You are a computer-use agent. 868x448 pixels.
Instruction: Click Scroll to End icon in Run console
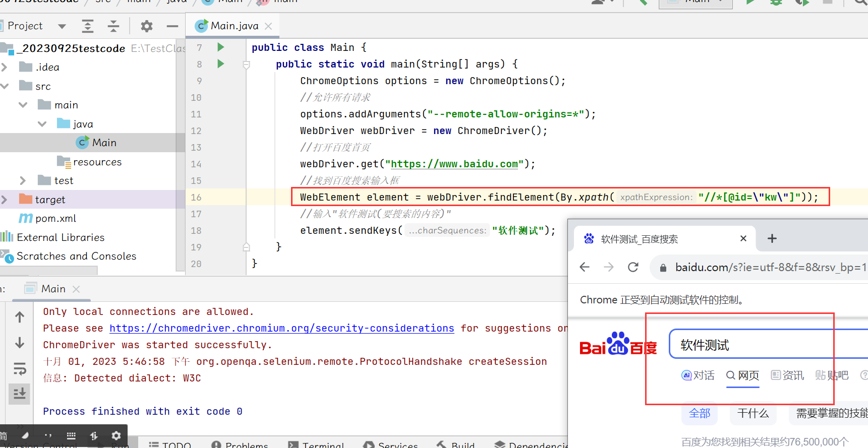coord(20,394)
